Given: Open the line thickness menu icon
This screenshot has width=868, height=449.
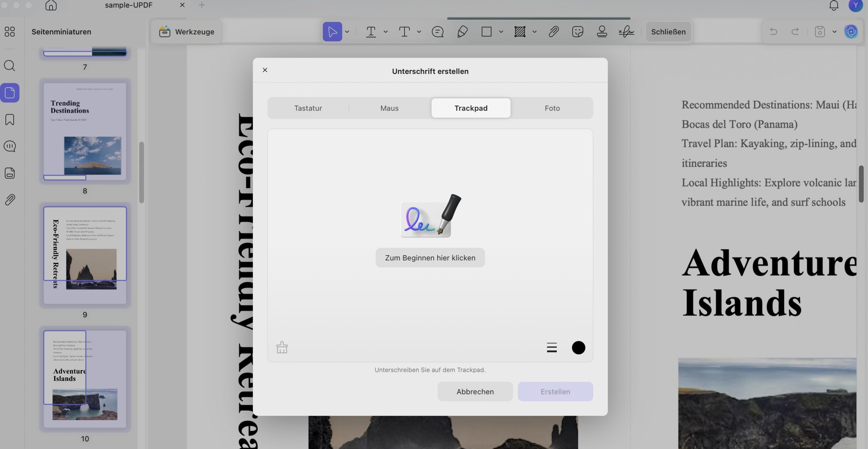Looking at the screenshot, I should 552,348.
